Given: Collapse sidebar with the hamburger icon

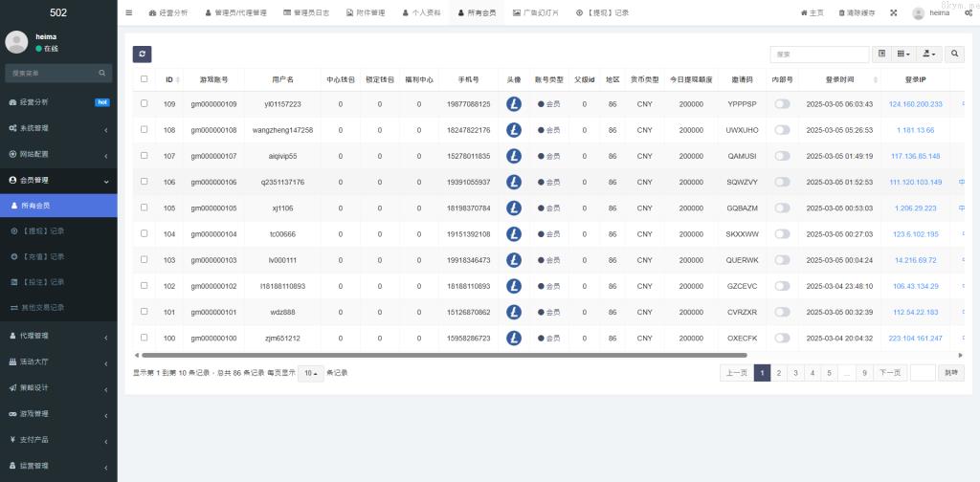Looking at the screenshot, I should coord(129,13).
